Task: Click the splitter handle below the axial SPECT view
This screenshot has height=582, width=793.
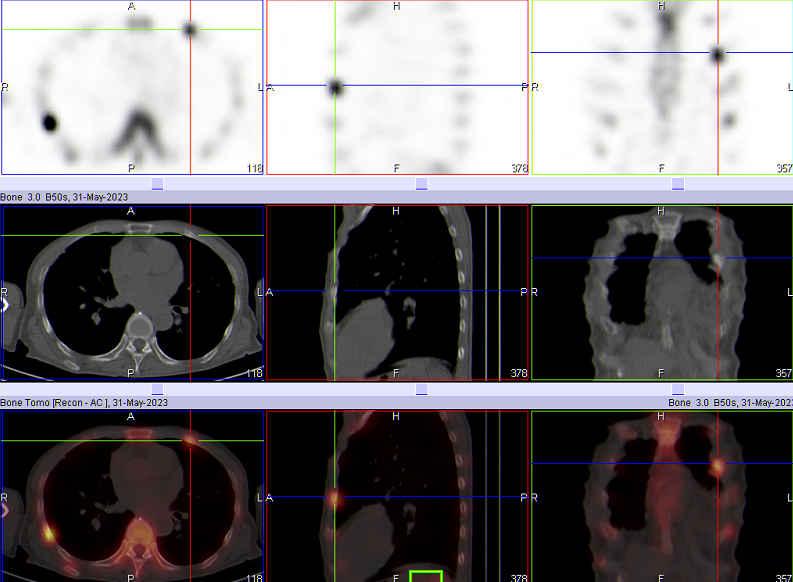Action: [157, 184]
